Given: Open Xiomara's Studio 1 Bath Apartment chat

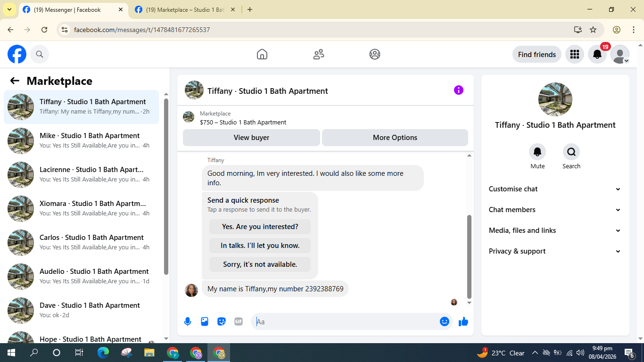Looking at the screenshot, I should tap(82, 209).
